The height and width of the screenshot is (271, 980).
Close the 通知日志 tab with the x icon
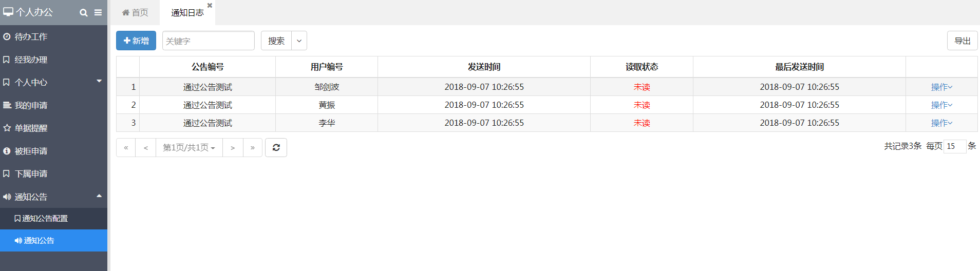pos(210,6)
